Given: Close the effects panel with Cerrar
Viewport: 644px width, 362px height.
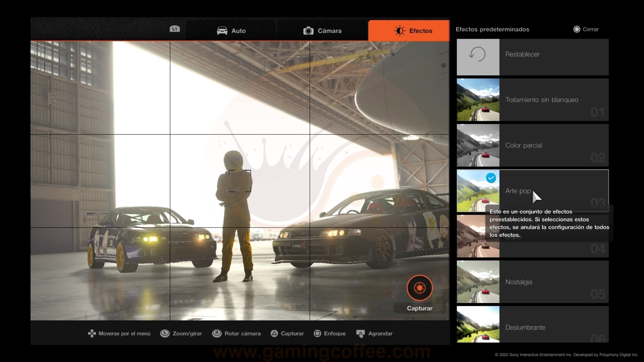Looking at the screenshot, I should 586,29.
